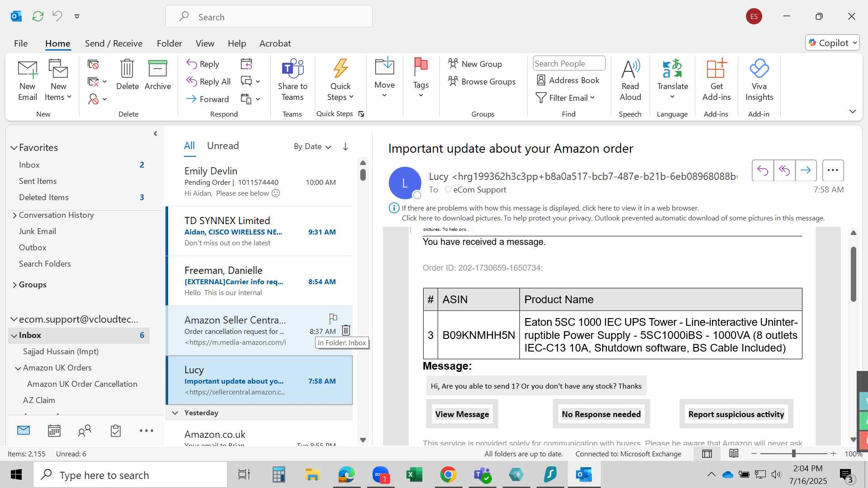The image size is (868, 488).
Task: Click Get Add-ins
Action: click(716, 80)
